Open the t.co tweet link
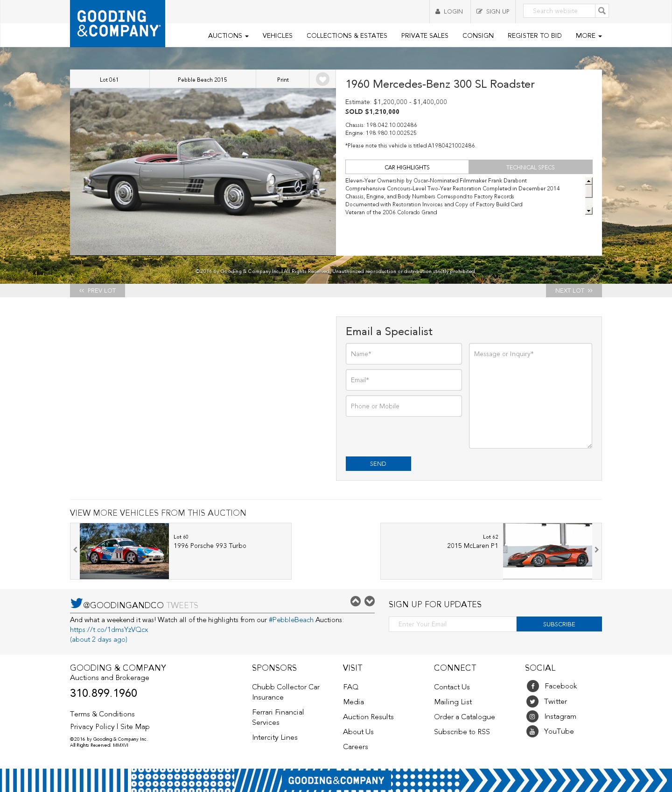 (x=109, y=630)
